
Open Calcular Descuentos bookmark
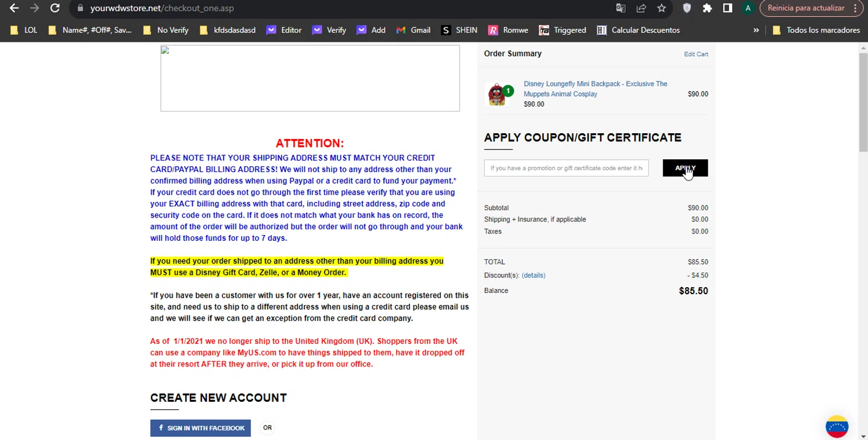[638, 30]
